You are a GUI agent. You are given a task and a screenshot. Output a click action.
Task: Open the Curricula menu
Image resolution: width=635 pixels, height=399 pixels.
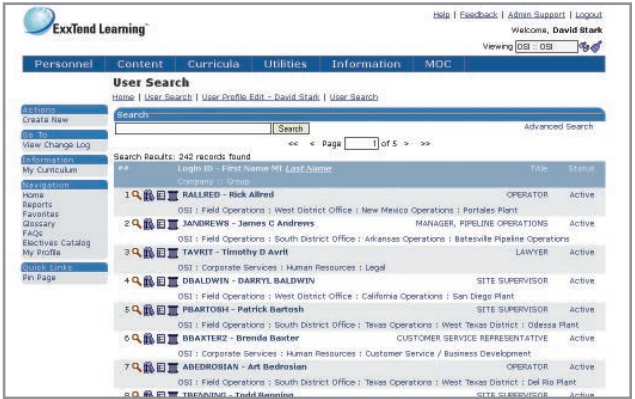(213, 64)
